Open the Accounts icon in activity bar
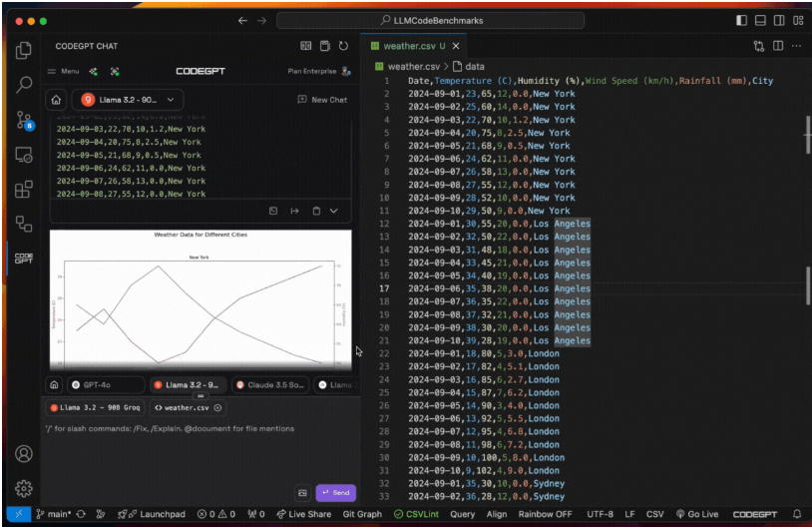812x527 pixels. (x=23, y=454)
